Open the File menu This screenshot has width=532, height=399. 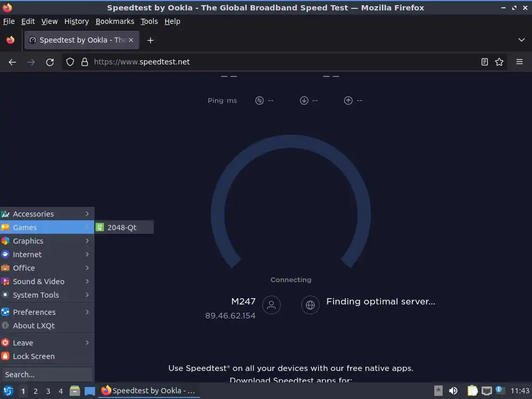tap(9, 21)
